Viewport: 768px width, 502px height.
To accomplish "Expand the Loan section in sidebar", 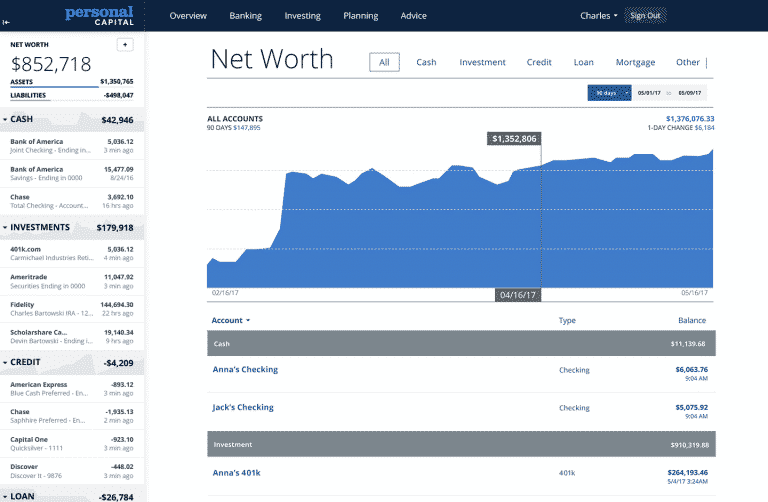I will click(x=6, y=495).
